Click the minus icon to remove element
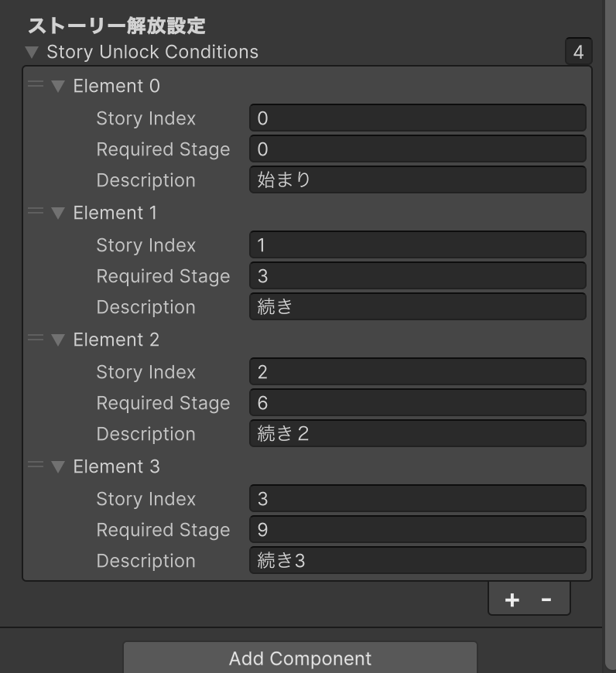 (x=546, y=600)
